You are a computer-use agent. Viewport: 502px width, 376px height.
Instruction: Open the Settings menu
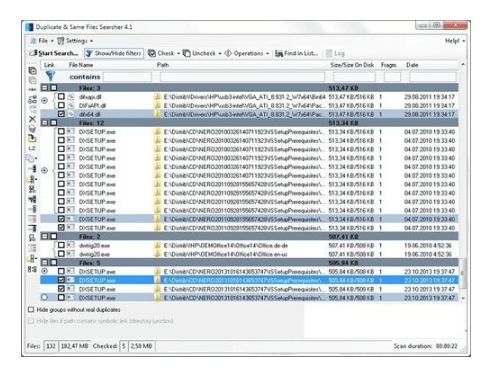coord(75,41)
